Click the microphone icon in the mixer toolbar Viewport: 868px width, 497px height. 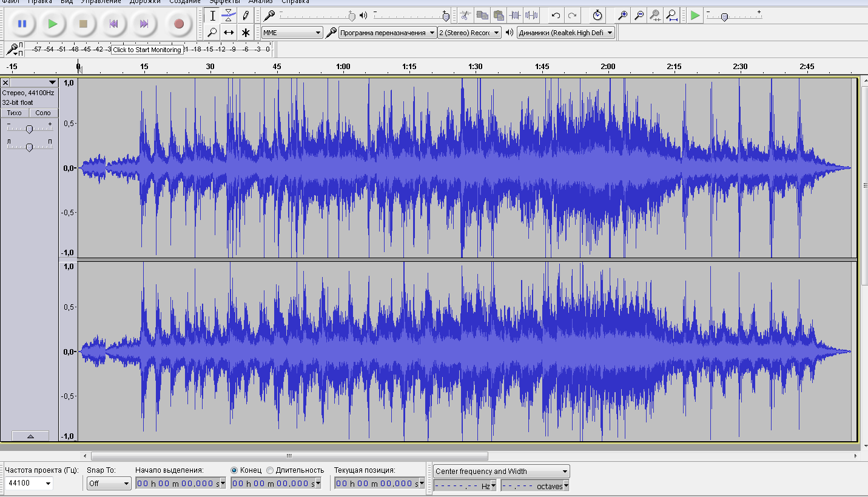[x=269, y=15]
